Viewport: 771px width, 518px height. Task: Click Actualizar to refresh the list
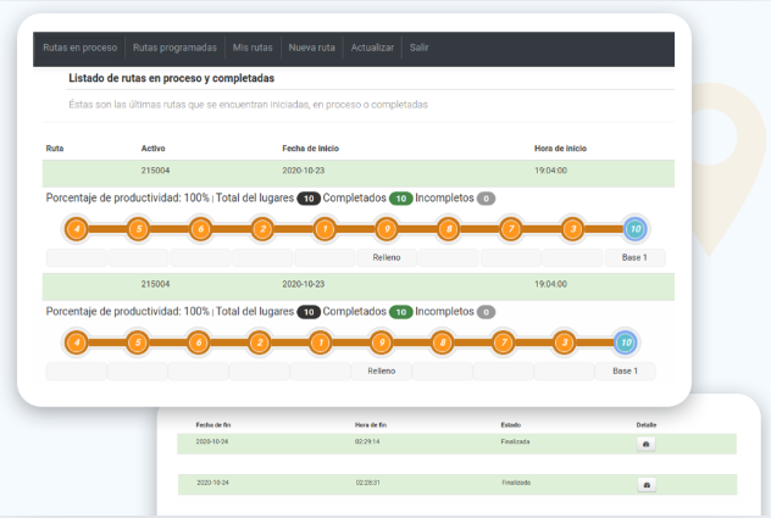pyautogui.click(x=372, y=48)
